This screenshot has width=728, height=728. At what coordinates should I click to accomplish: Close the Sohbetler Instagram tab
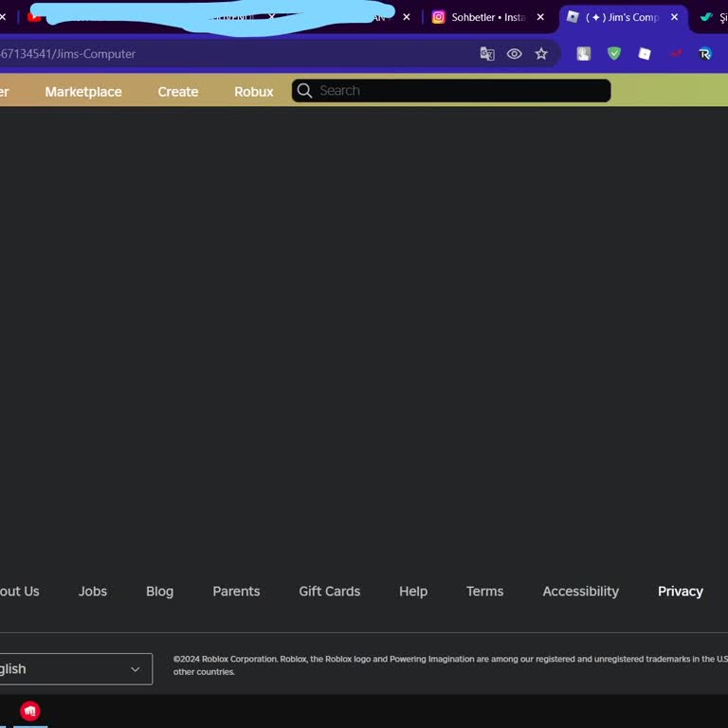540,17
